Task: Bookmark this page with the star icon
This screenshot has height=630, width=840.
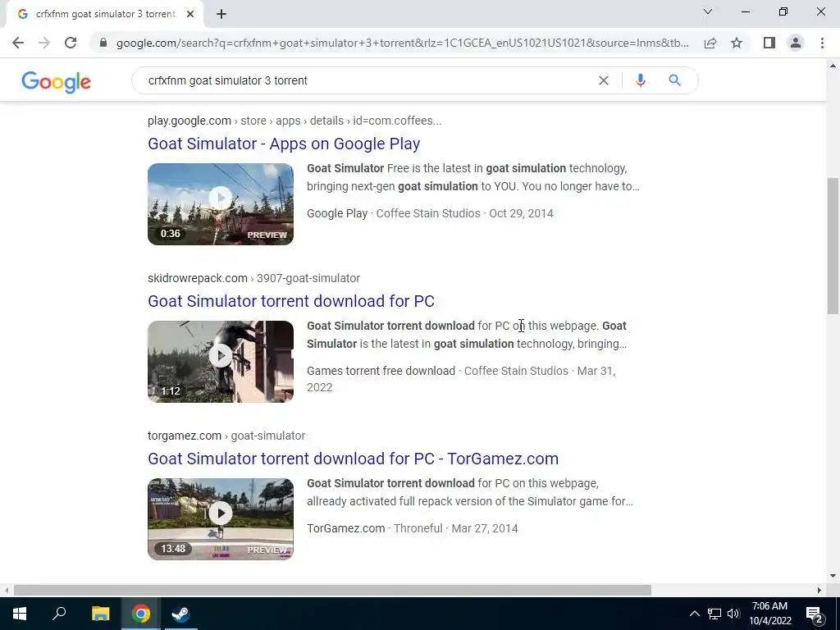Action: pos(737,43)
